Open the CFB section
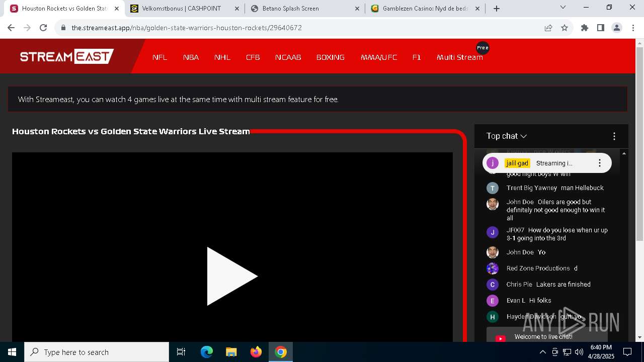 (253, 57)
